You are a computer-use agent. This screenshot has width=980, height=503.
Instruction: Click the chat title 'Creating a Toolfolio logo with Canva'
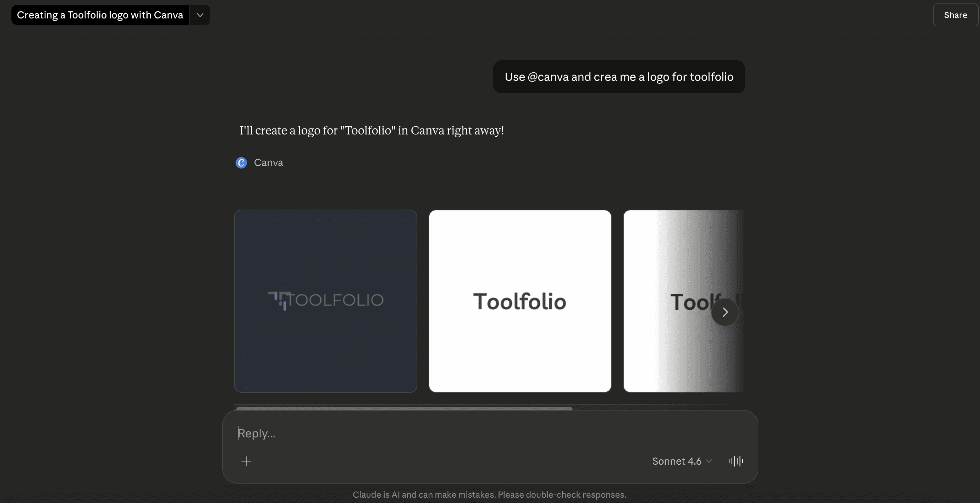pyautogui.click(x=100, y=15)
